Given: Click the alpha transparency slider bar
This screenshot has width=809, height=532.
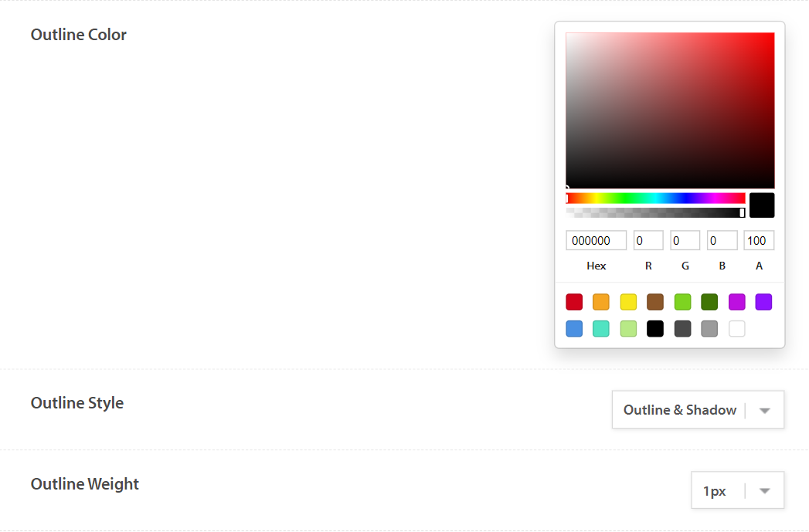Looking at the screenshot, I should coord(655,212).
